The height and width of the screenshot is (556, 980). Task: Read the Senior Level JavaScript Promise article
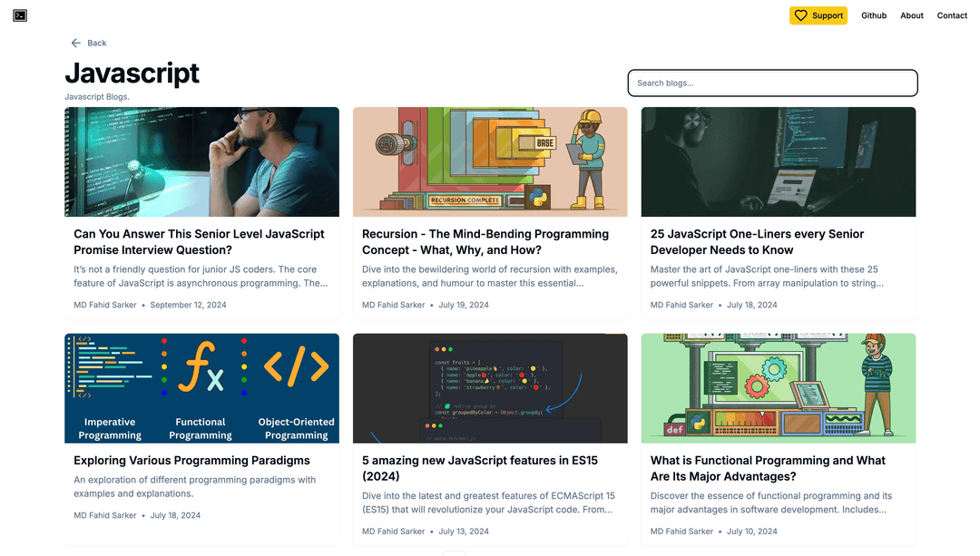point(199,241)
